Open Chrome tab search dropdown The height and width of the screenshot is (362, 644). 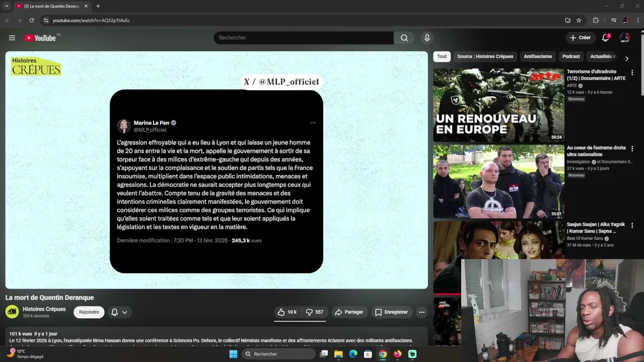[6, 6]
